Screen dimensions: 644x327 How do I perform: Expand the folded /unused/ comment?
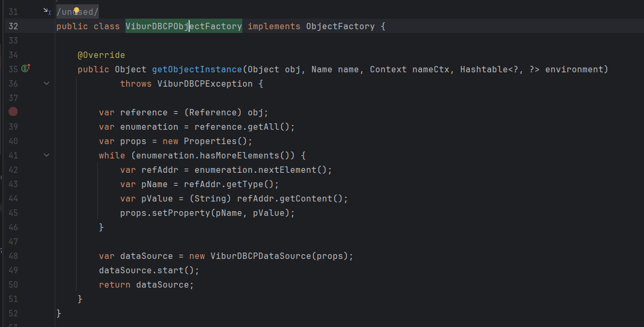[x=78, y=12]
